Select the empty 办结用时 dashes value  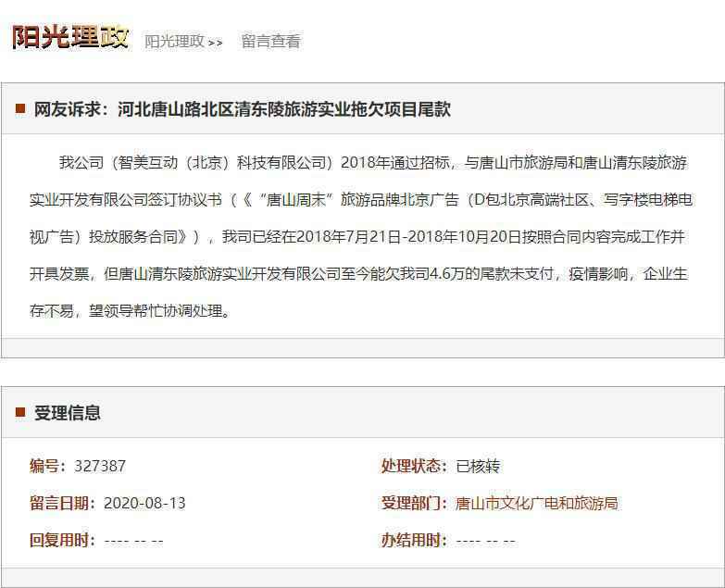coord(486,540)
